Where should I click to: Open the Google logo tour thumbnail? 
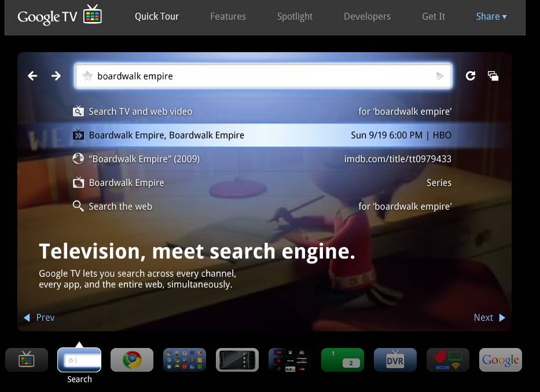tap(501, 360)
